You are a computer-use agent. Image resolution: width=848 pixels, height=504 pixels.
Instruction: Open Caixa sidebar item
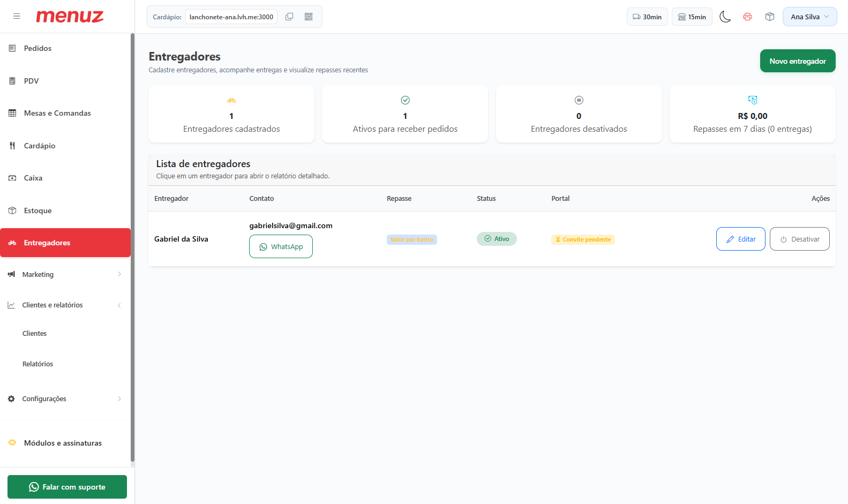coord(65,178)
